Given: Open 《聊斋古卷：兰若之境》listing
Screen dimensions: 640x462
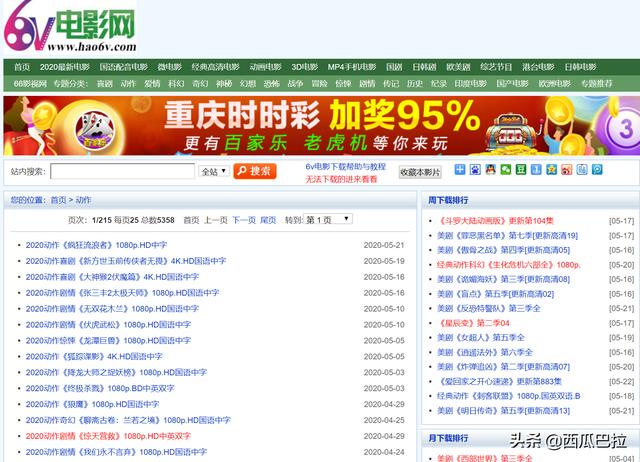Looking at the screenshot, I should point(128,420).
